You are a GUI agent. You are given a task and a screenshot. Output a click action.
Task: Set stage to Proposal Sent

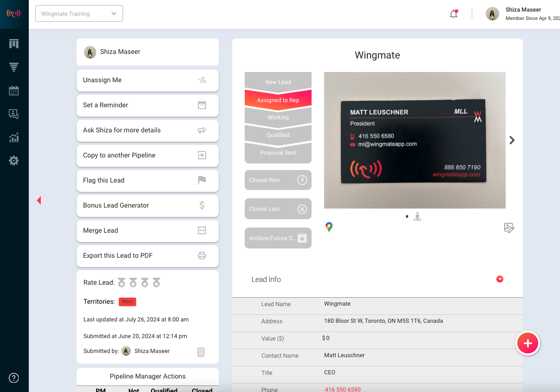click(x=278, y=153)
